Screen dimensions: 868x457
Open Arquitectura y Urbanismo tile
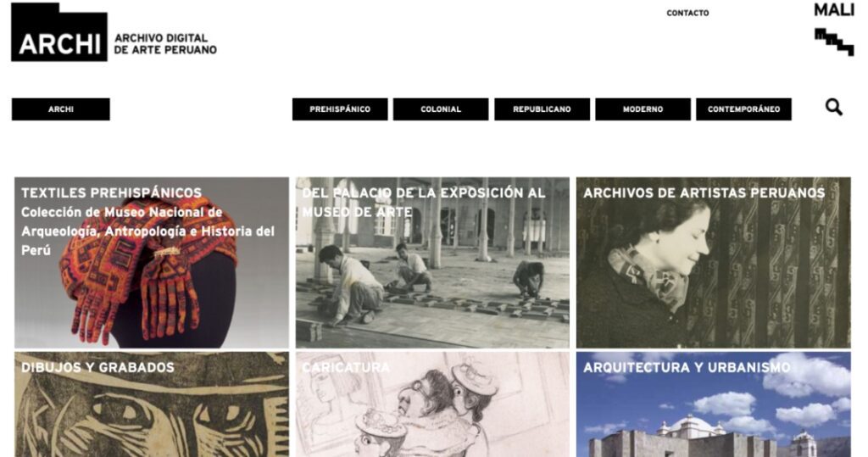[714, 404]
